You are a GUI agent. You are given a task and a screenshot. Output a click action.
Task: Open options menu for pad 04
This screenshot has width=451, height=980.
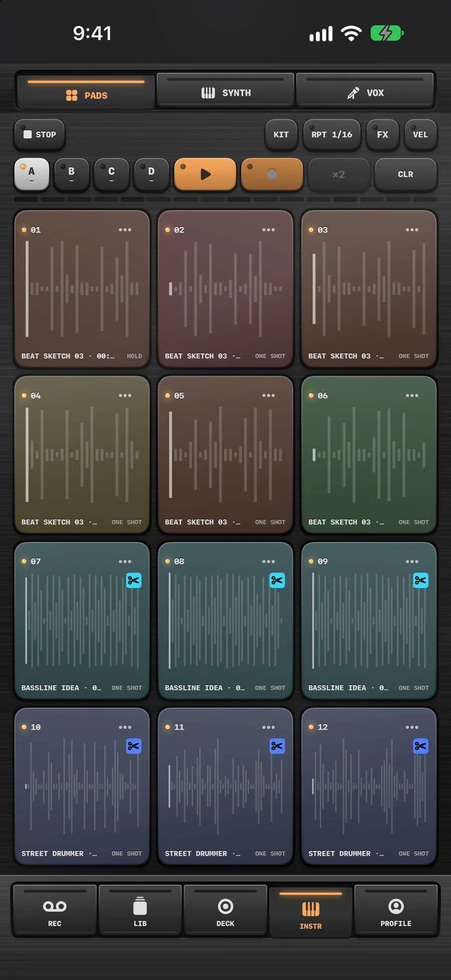click(125, 396)
